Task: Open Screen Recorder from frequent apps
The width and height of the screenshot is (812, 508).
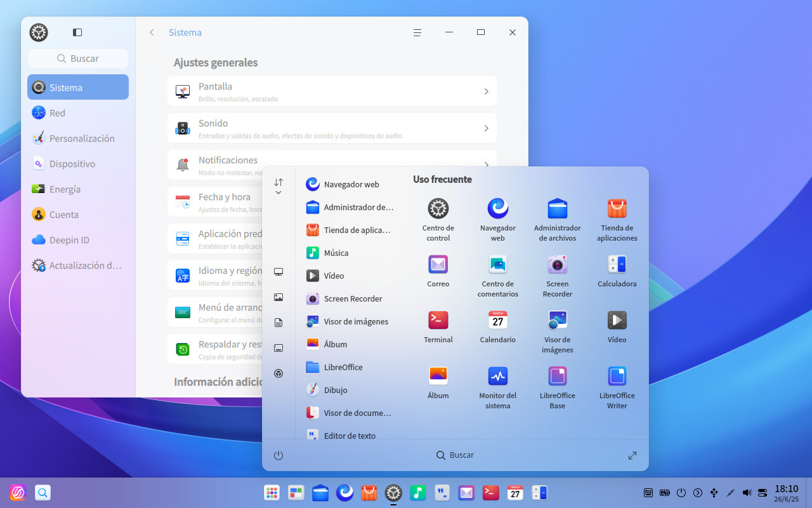Action: coord(557,265)
